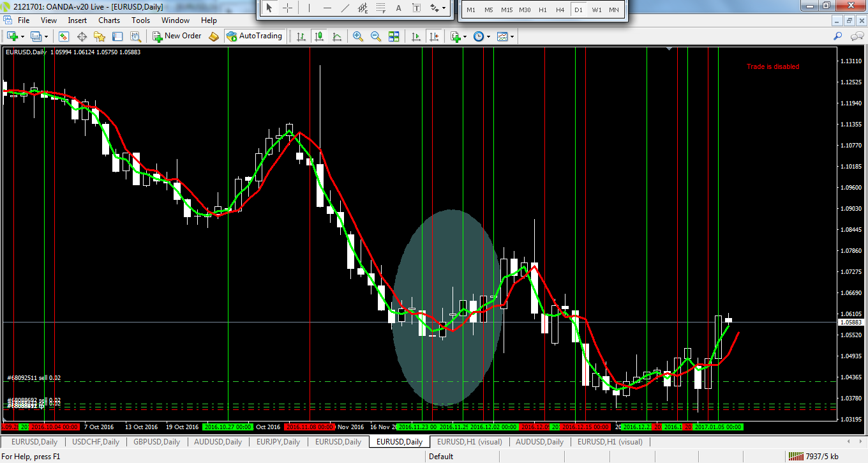Switch to the USDCHF,Daily chart tab
868x463 pixels.
click(96, 442)
